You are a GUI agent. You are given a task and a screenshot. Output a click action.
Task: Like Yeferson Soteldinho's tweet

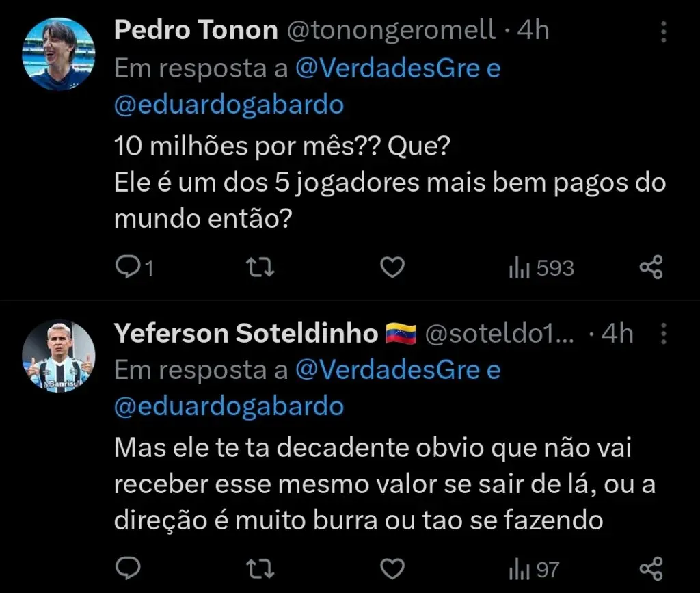pos(392,568)
